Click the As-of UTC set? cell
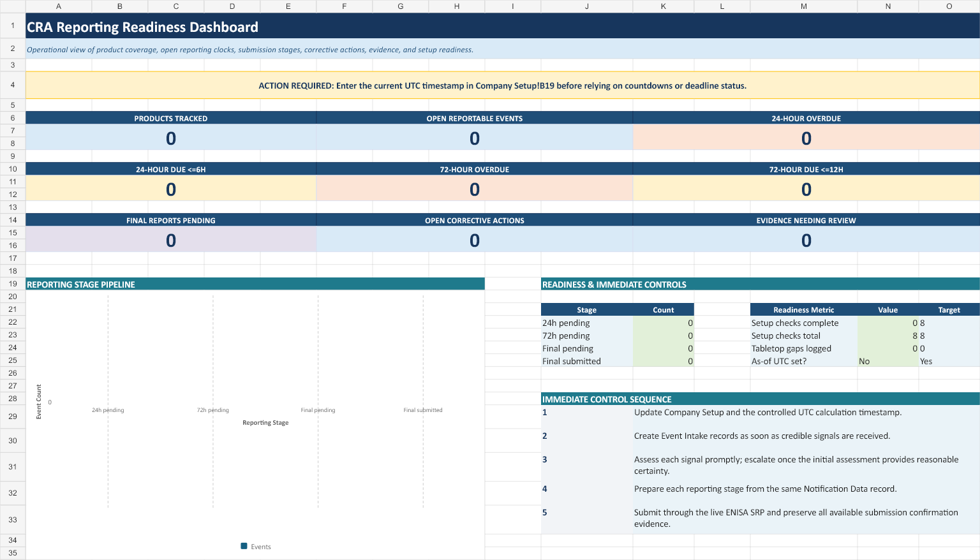The width and height of the screenshot is (980, 560). 804,360
